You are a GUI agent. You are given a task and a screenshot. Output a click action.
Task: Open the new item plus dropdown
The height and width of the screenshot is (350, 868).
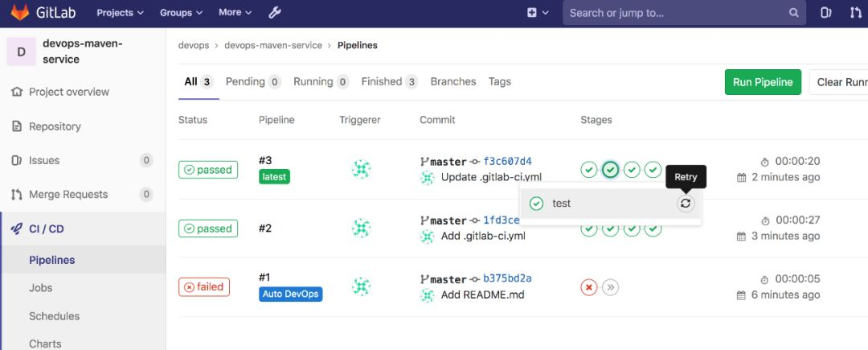tap(538, 13)
